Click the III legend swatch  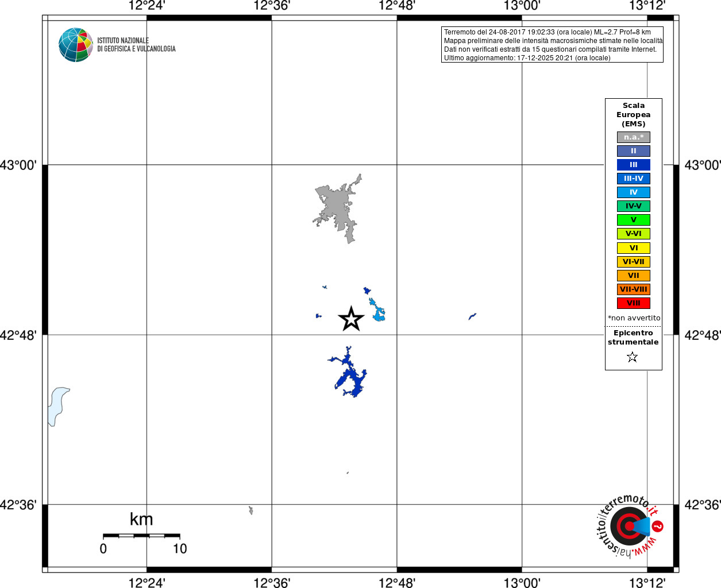[x=634, y=165]
